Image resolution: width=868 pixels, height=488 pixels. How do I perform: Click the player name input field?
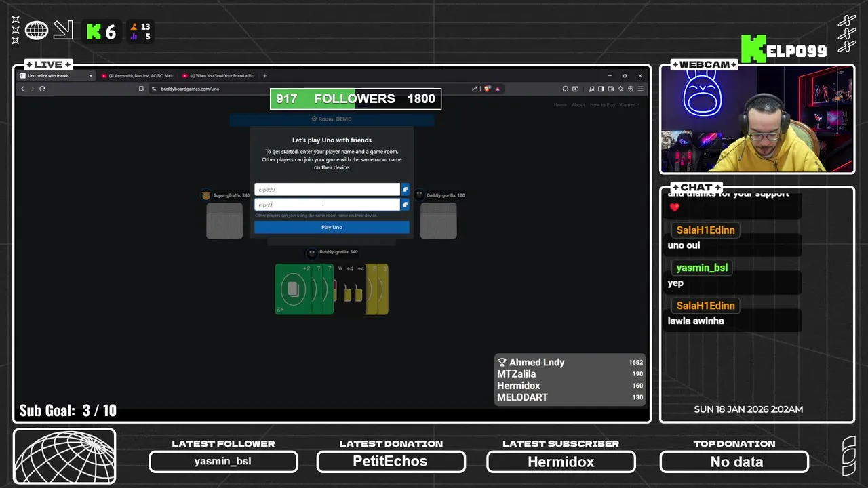click(x=328, y=190)
